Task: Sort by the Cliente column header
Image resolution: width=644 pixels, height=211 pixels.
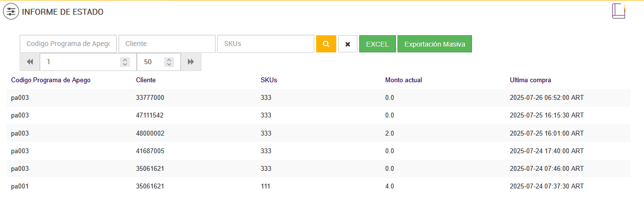Action: (x=146, y=80)
